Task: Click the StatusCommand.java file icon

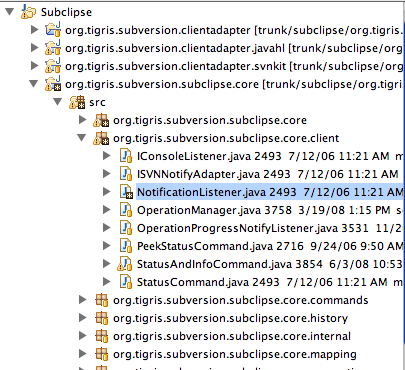Action: tap(126, 282)
